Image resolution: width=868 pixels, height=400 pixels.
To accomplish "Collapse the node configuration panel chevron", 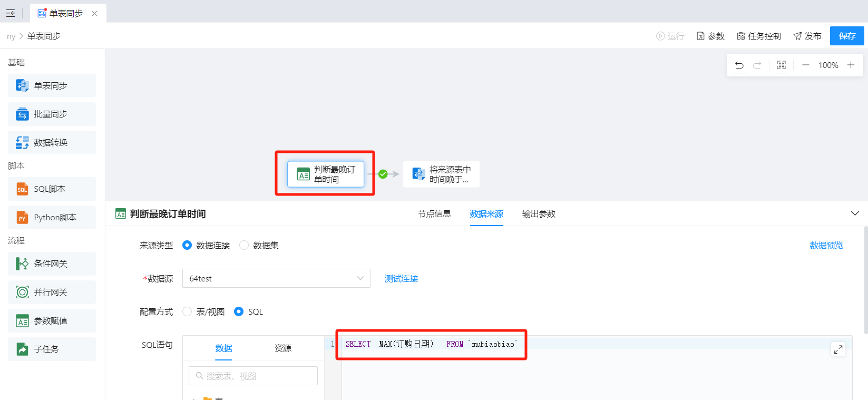I will [855, 213].
